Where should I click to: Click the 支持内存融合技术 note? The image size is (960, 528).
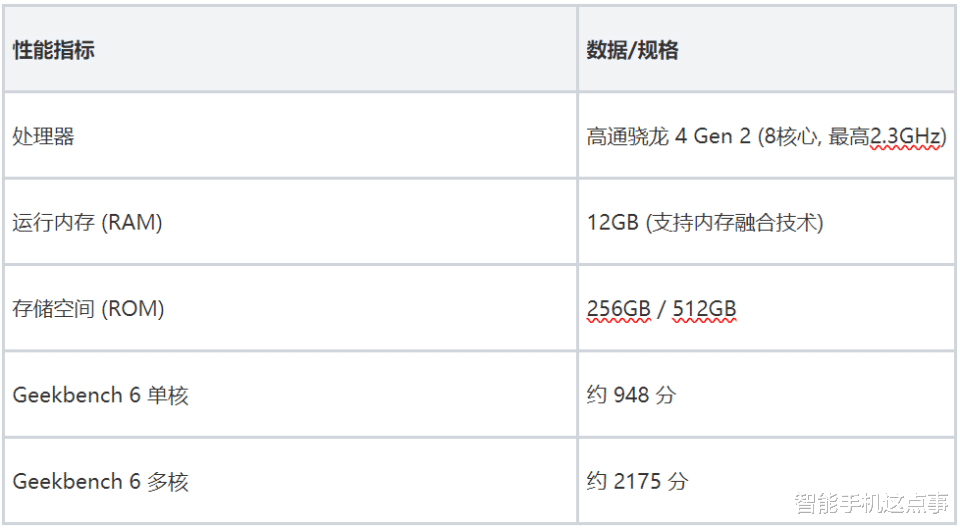[735, 222]
